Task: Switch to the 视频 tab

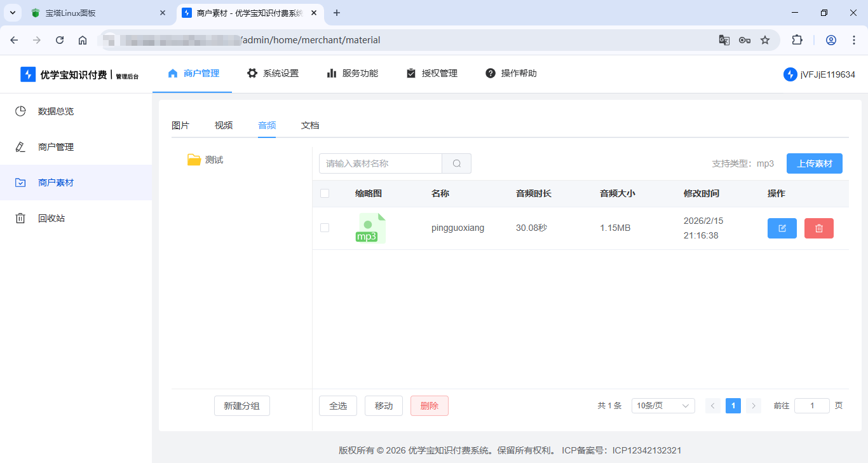Action: 224,125
